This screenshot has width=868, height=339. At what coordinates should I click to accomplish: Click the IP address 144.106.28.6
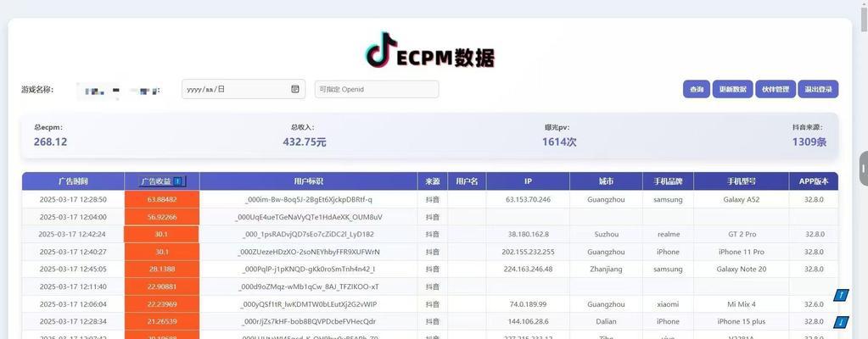(528, 321)
